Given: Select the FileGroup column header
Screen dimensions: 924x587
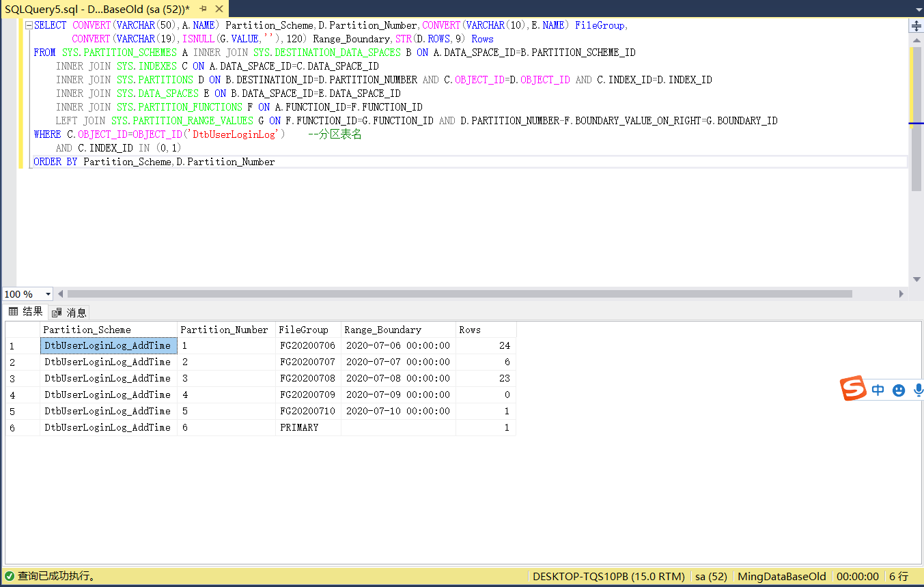Looking at the screenshot, I should point(309,330).
